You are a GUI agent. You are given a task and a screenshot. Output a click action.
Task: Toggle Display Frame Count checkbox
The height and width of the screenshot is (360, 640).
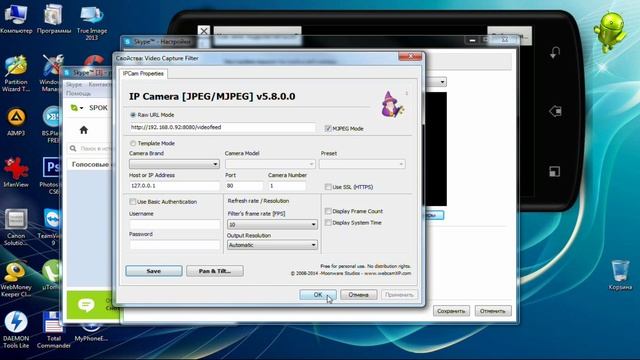328,211
